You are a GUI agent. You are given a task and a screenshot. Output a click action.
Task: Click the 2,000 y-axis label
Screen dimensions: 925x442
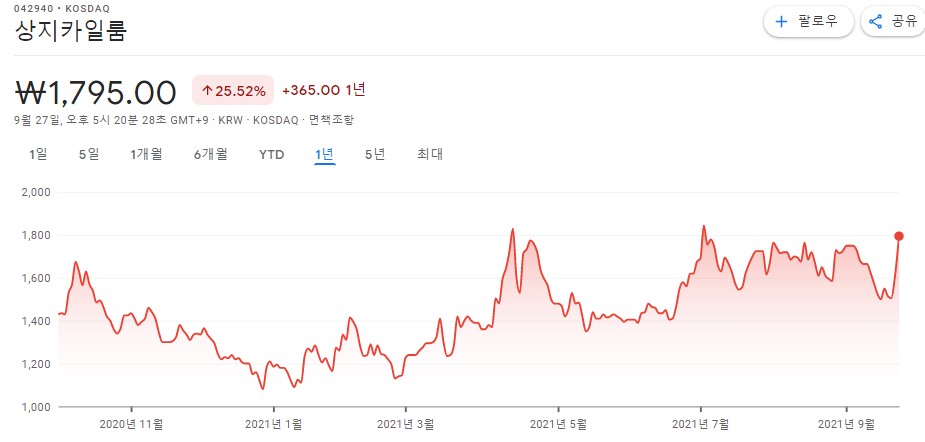37,192
